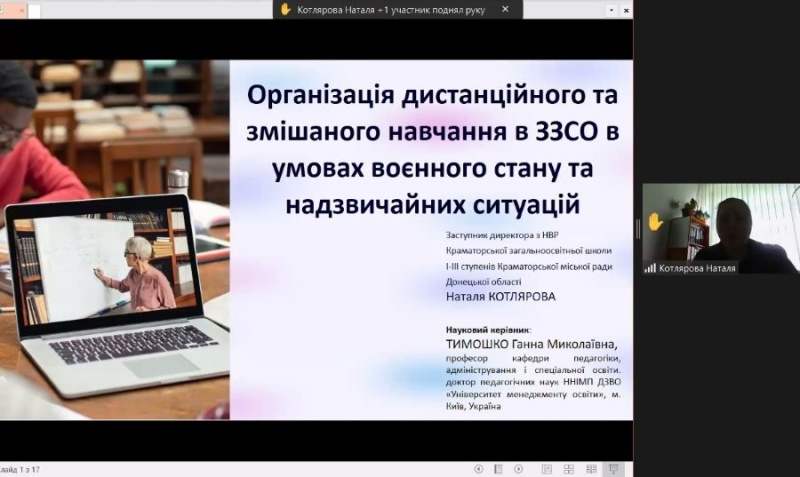Open Slide Sorter view icon
800x477 pixels.
(x=569, y=468)
